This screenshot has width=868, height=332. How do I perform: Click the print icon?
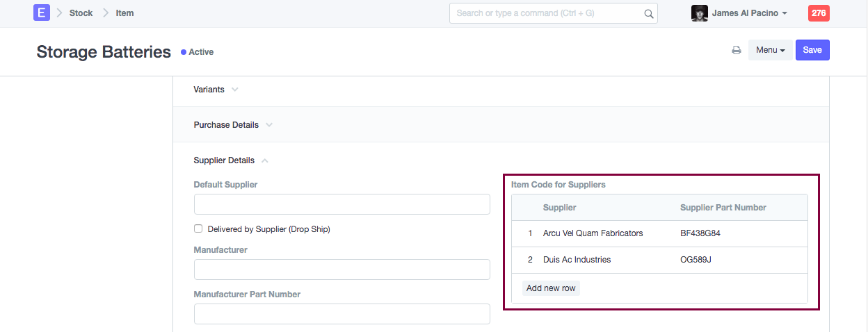point(736,50)
